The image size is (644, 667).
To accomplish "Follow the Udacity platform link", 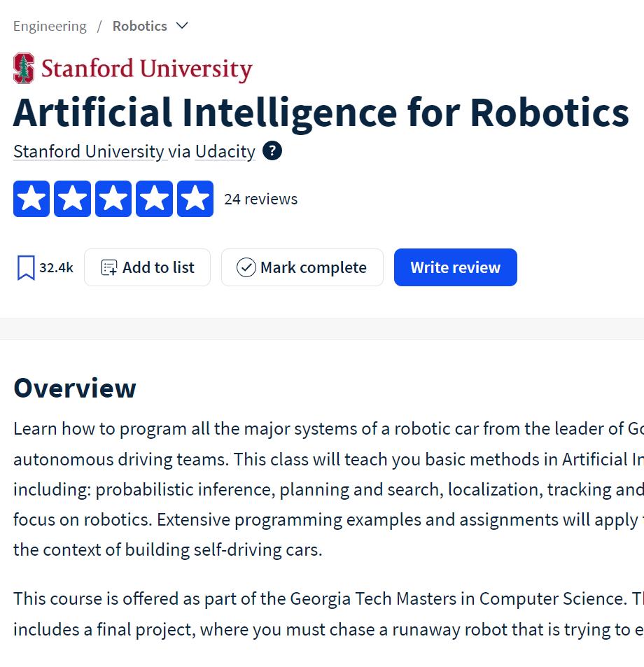I will 225,152.
